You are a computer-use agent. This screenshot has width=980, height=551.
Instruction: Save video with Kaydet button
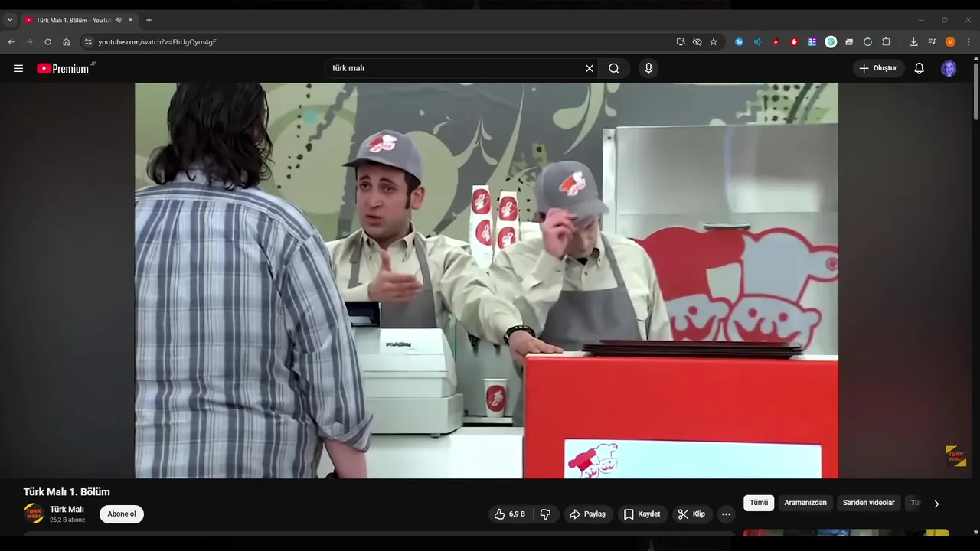click(x=642, y=514)
